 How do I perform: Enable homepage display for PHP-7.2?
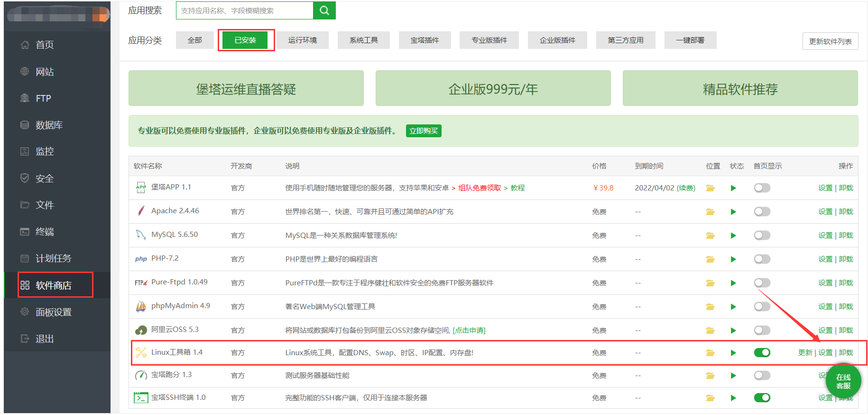tap(762, 259)
